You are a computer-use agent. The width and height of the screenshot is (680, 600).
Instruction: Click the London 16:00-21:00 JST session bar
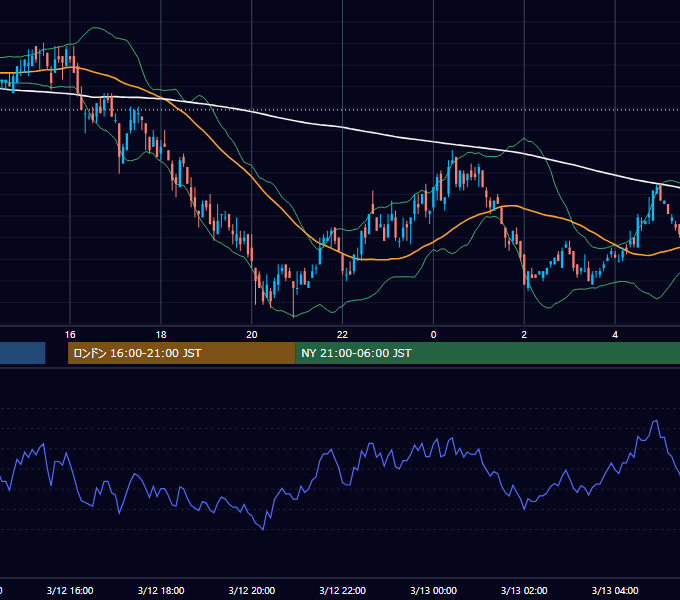point(182,353)
